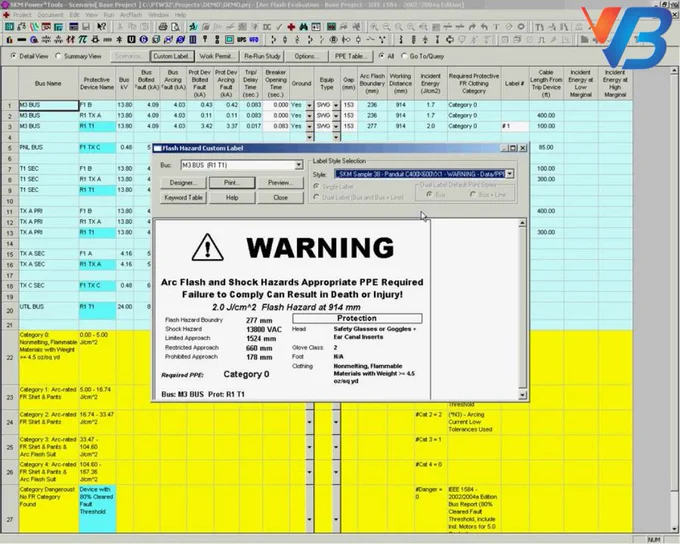This screenshot has width=680, height=544.
Task: Open the Window menu
Action: [x=159, y=15]
